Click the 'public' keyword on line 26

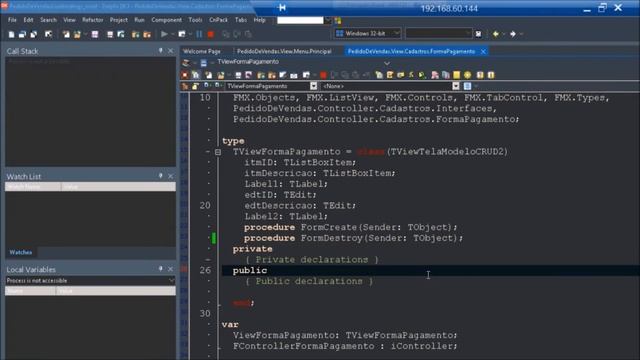249,270
